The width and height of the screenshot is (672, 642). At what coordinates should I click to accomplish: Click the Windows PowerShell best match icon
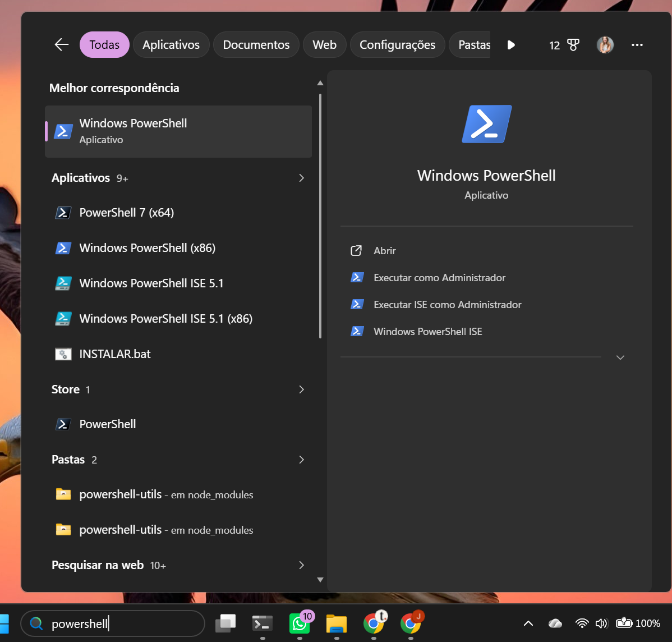coord(63,131)
